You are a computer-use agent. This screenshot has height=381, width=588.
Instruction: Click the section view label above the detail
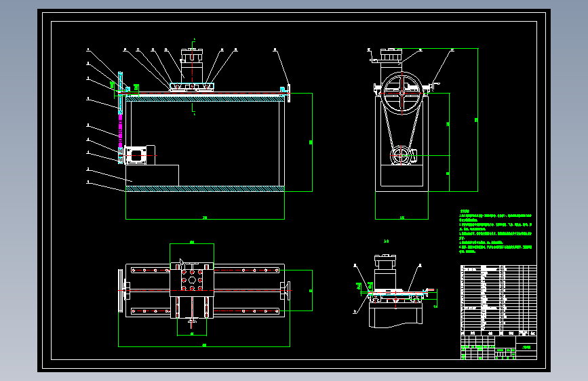point(387,241)
